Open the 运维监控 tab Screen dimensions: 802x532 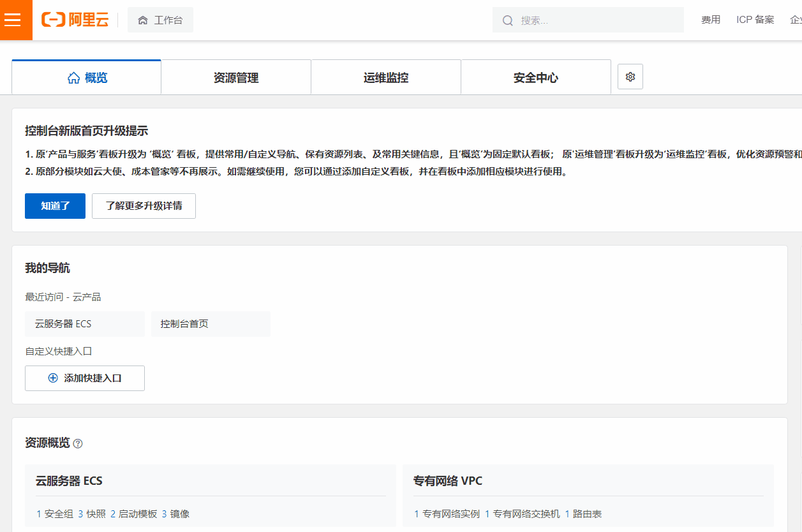[386, 78]
